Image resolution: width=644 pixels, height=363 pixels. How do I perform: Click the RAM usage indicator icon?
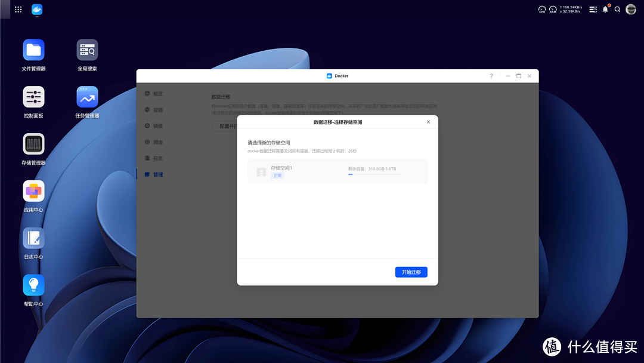[553, 10]
